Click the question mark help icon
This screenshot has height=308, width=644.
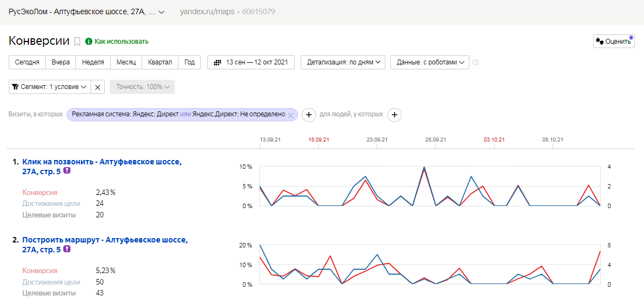pyautogui.click(x=475, y=62)
